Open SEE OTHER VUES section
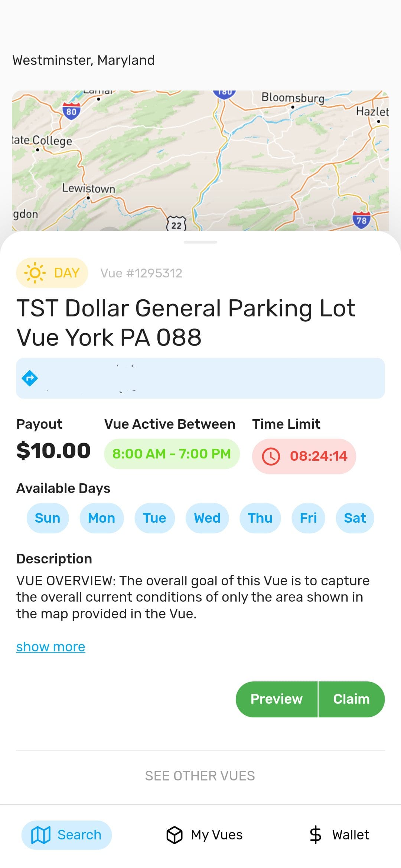The width and height of the screenshot is (401, 868). 200,776
